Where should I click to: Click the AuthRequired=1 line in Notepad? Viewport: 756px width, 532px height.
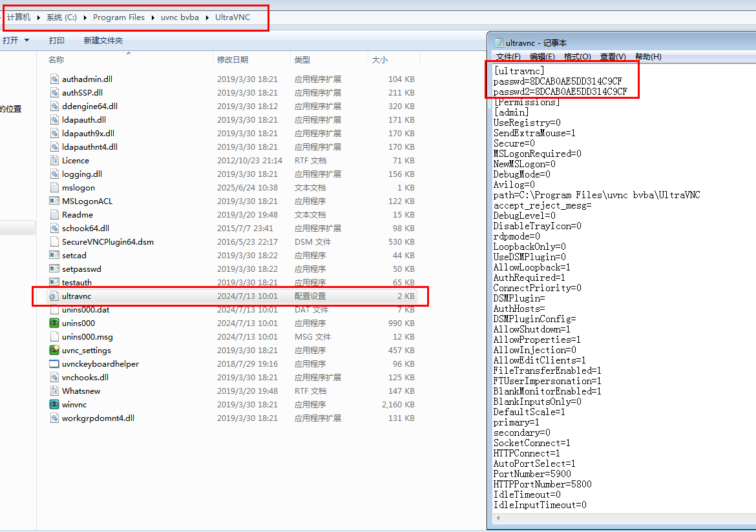click(529, 278)
